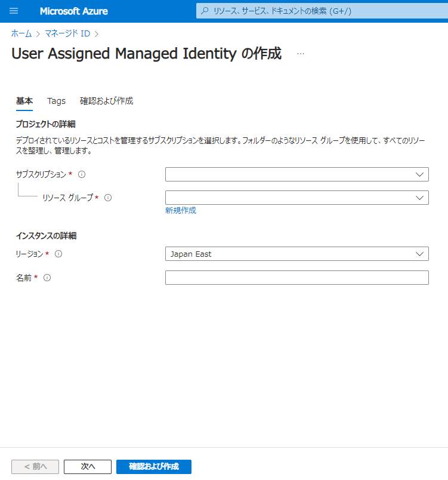The height and width of the screenshot is (480, 448).
Task: Open the 確認および作成 tab
Action: pos(106,101)
